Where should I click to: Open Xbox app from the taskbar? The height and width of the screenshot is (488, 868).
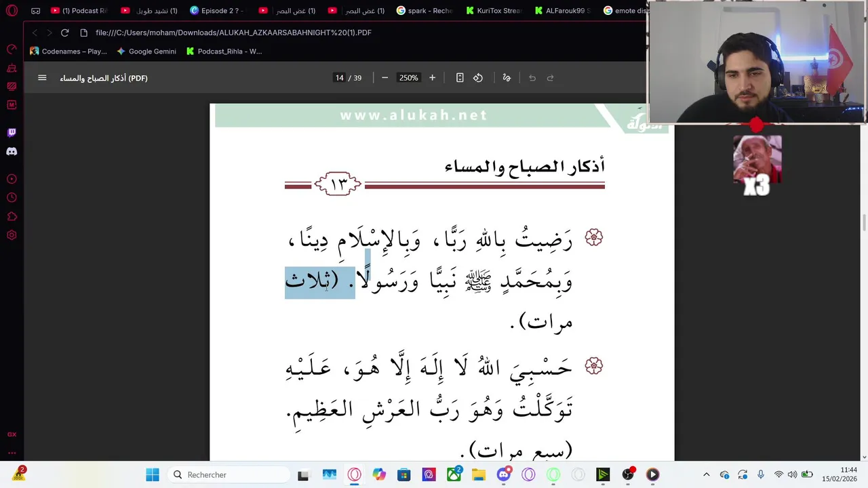[453, 474]
